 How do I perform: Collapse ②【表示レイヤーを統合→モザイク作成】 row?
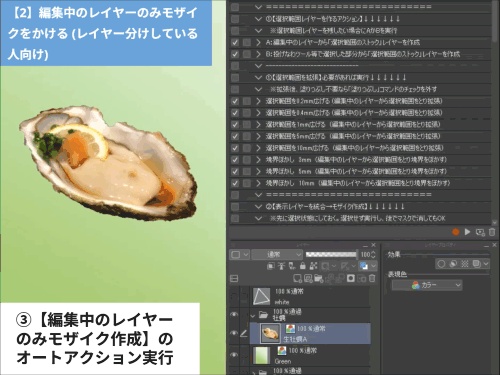tap(258, 207)
